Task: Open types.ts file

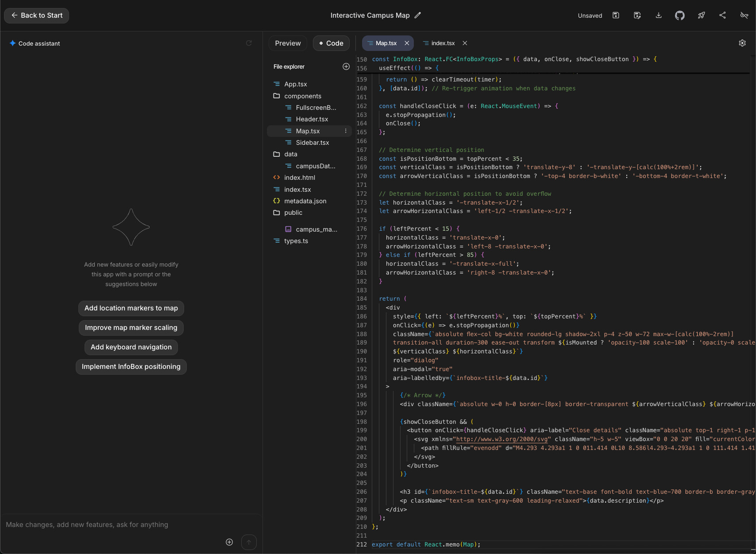Action: [x=296, y=241]
